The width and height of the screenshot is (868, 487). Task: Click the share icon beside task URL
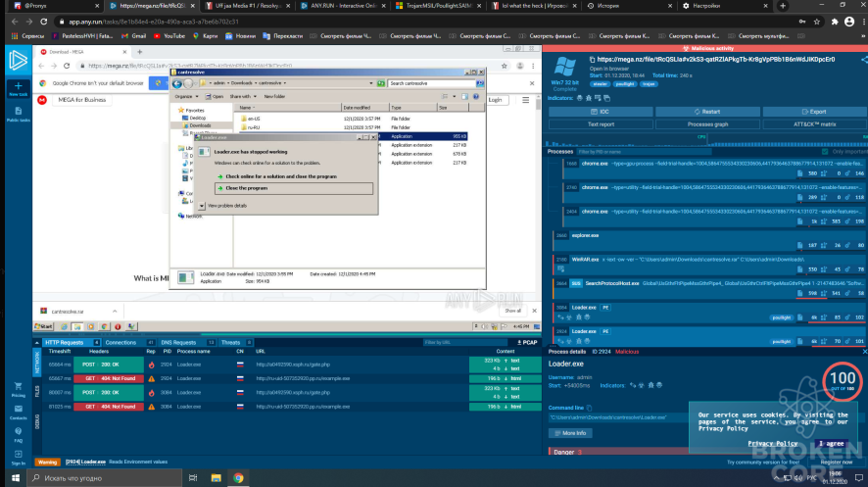(x=863, y=59)
